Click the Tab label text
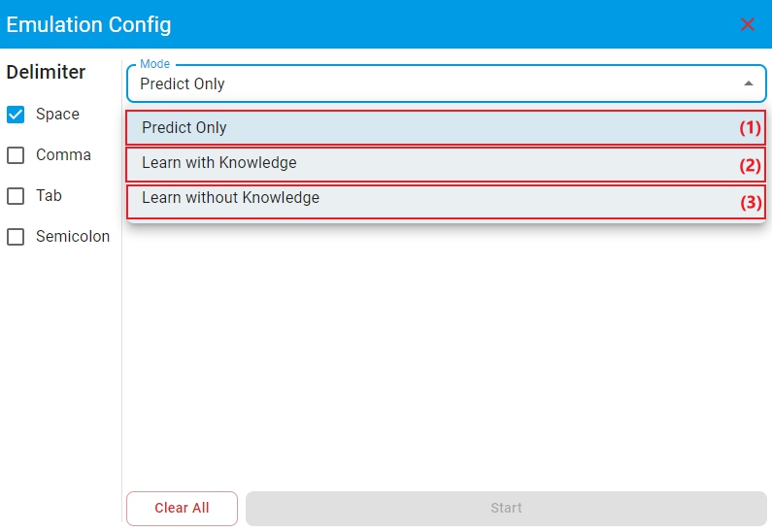 click(x=49, y=196)
